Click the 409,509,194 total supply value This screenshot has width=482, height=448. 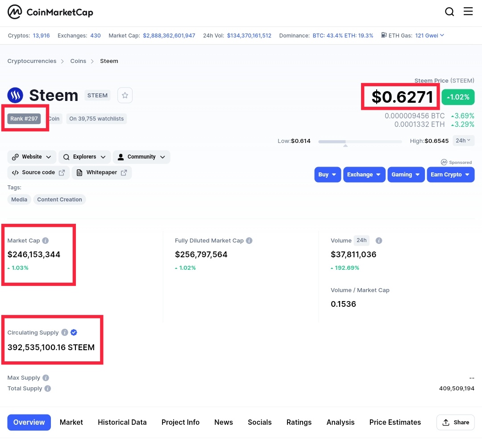tap(457, 388)
